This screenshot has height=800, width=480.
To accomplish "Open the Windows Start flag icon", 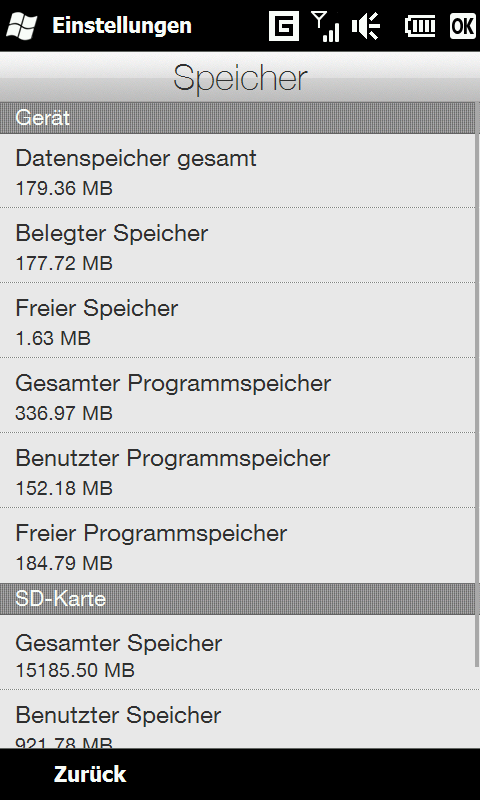I will [x=21, y=26].
